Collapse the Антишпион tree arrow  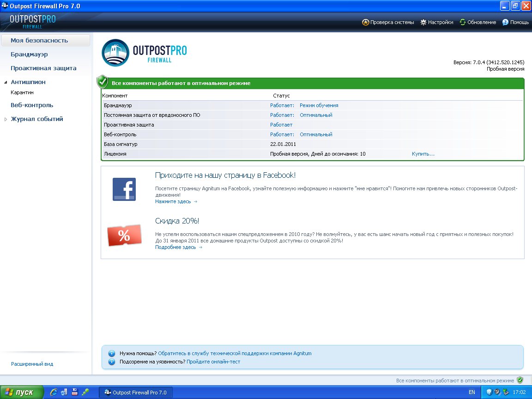[x=6, y=83]
